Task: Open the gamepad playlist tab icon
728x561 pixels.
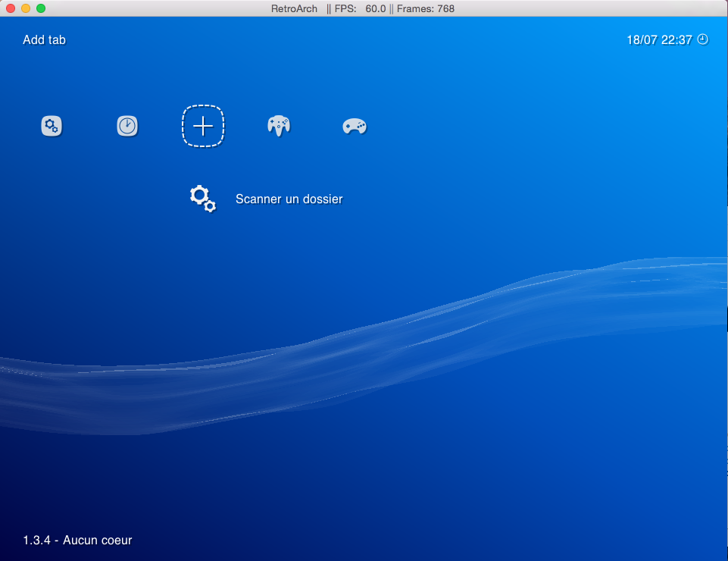Action: (355, 126)
